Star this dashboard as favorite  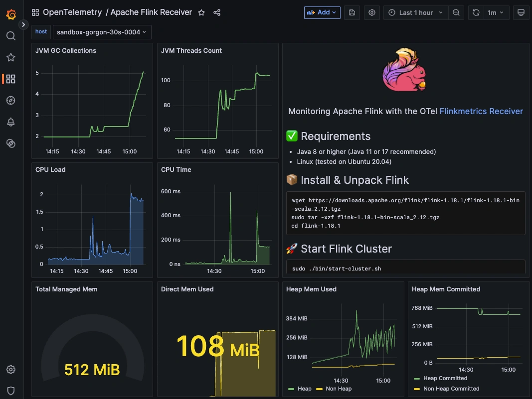[x=201, y=12]
